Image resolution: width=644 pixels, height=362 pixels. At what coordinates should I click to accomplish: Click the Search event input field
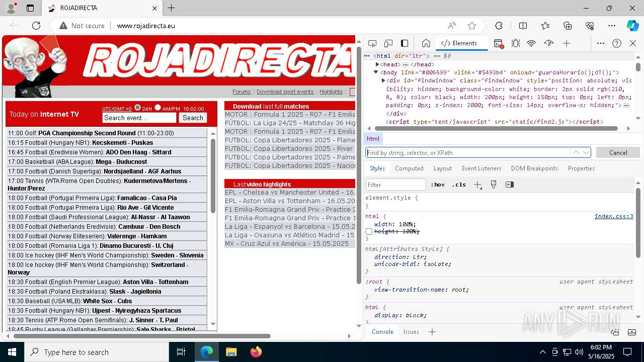point(139,118)
